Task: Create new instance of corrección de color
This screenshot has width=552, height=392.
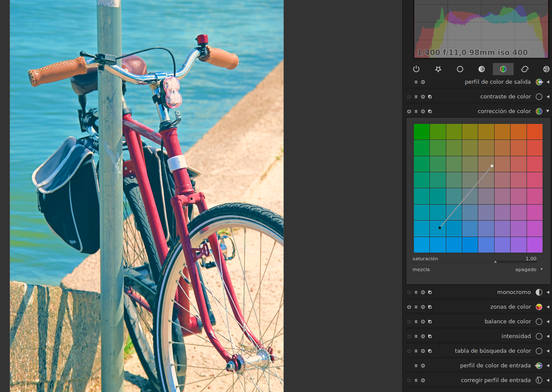Action: click(430, 111)
